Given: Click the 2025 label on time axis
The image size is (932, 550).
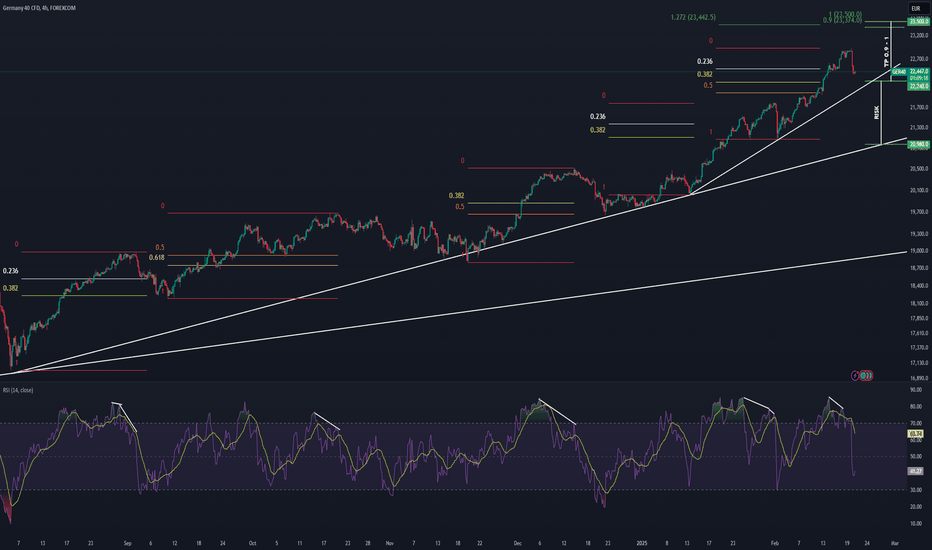Looking at the screenshot, I should coord(641,543).
